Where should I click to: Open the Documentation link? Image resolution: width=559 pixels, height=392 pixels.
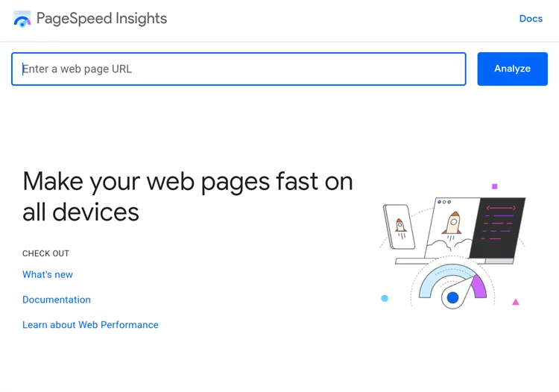pos(57,300)
